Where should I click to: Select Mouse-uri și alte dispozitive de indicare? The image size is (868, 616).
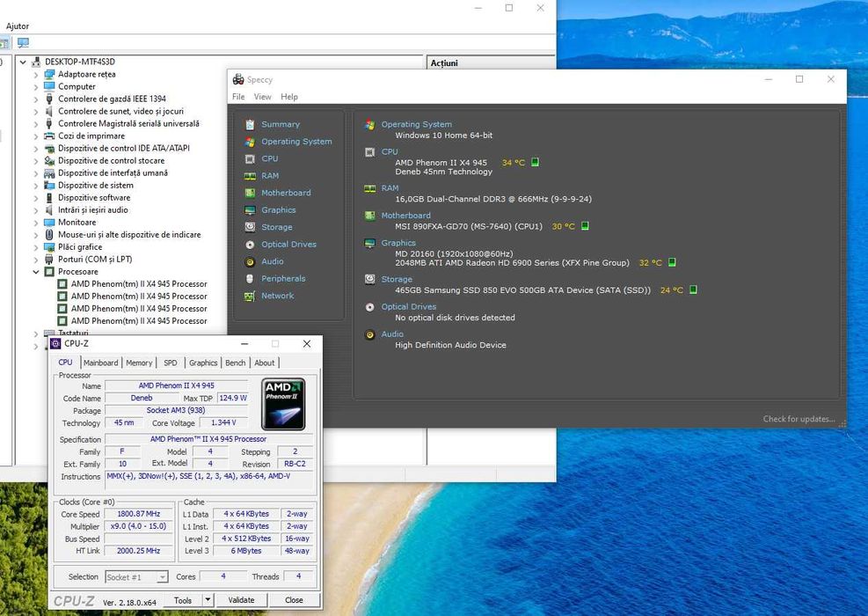click(x=129, y=235)
